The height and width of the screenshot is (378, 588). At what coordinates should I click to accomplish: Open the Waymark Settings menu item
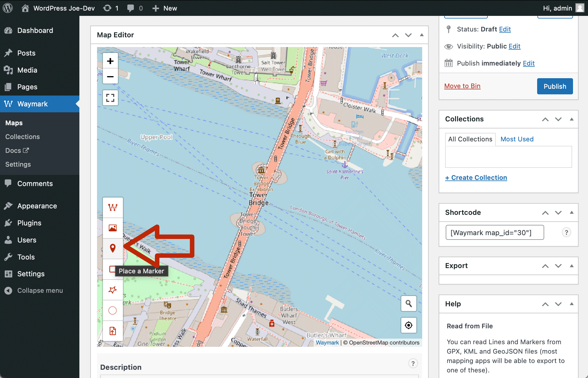[18, 164]
